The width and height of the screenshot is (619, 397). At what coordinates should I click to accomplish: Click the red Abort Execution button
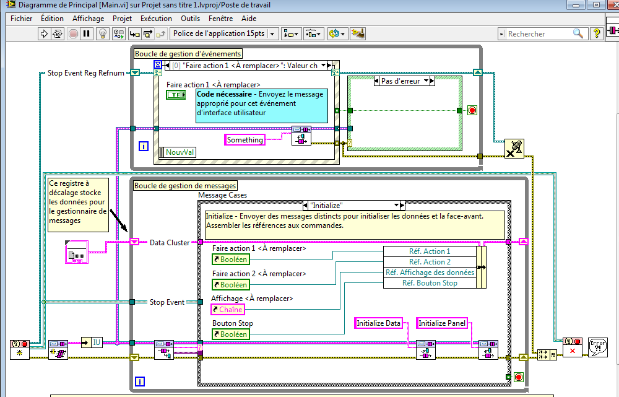73,34
